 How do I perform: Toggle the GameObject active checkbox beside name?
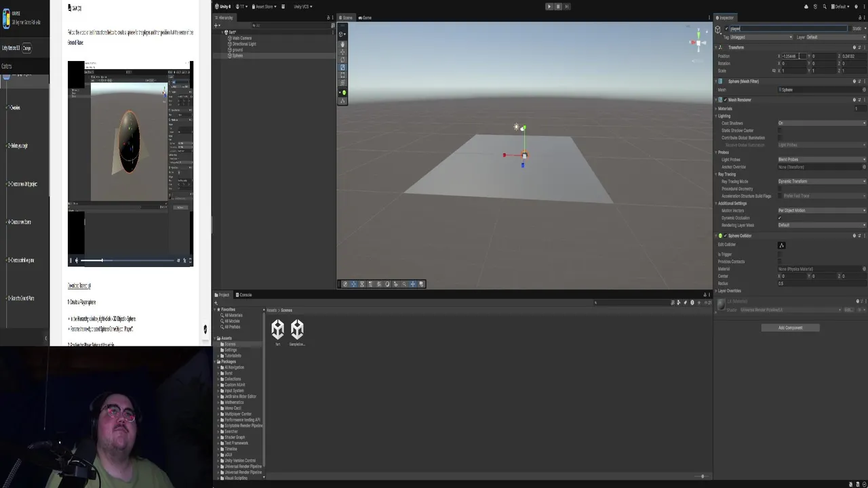click(726, 28)
